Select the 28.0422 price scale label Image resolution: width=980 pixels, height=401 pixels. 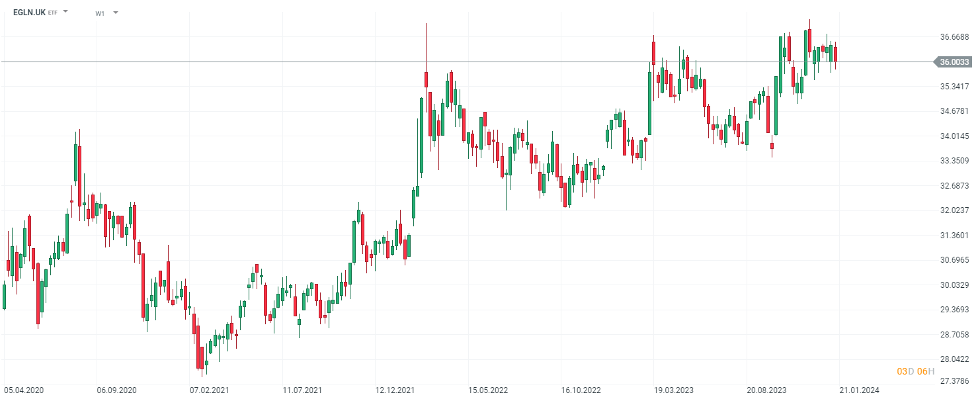954,359
